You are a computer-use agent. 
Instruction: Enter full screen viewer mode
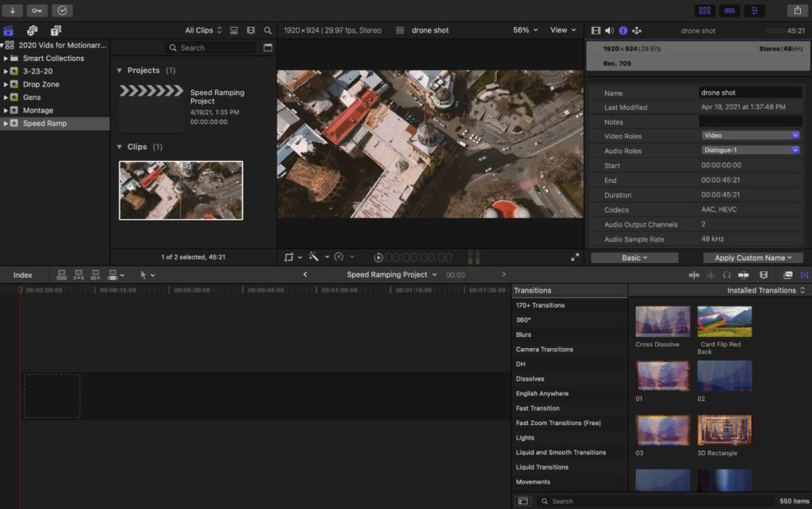click(x=575, y=257)
